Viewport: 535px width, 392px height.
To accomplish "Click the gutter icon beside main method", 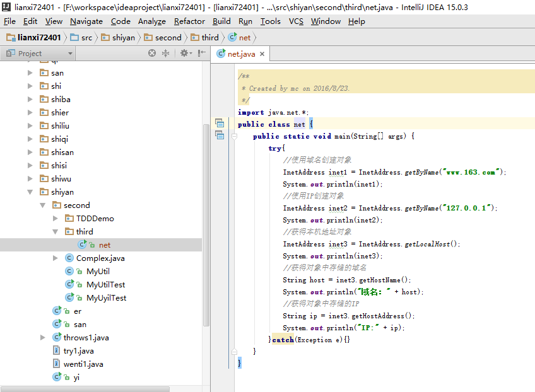I will click(x=220, y=135).
